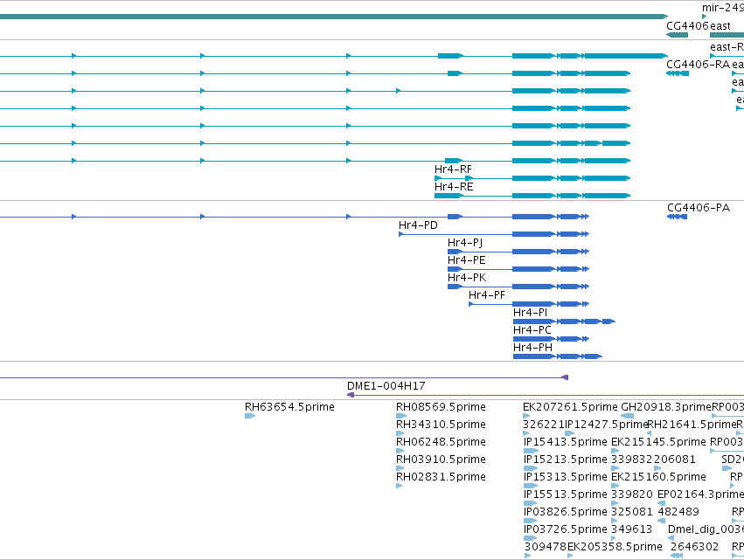This screenshot has width=744, height=560.
Task: Select the 309478 feature label
Action: (x=546, y=547)
